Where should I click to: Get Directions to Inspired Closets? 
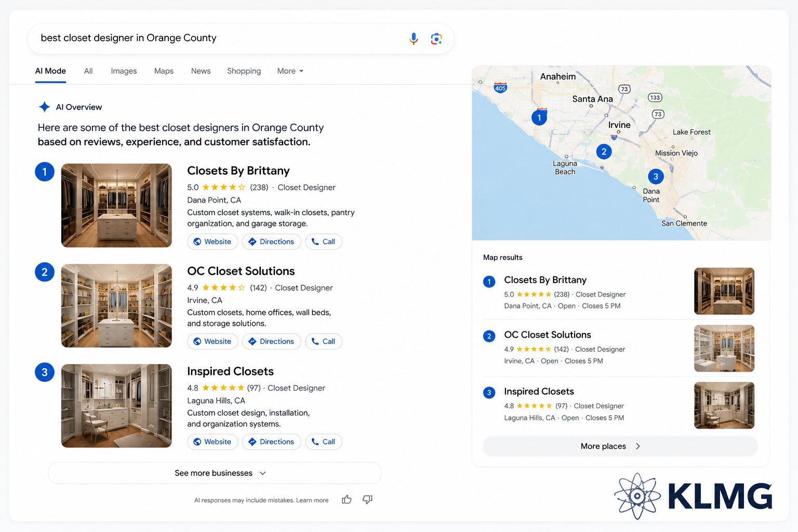272,442
